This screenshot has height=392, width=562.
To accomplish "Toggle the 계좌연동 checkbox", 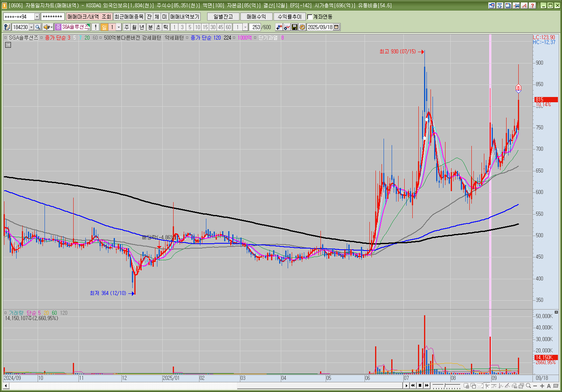I will click(x=310, y=17).
